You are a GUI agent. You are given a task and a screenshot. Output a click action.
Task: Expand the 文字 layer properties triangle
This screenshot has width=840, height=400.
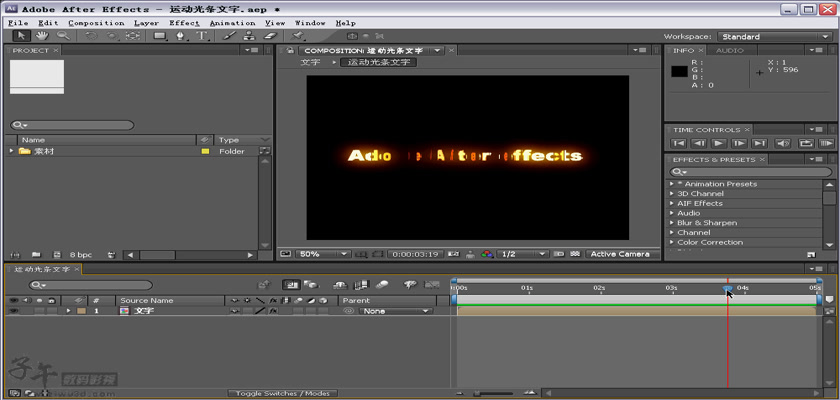pyautogui.click(x=68, y=311)
